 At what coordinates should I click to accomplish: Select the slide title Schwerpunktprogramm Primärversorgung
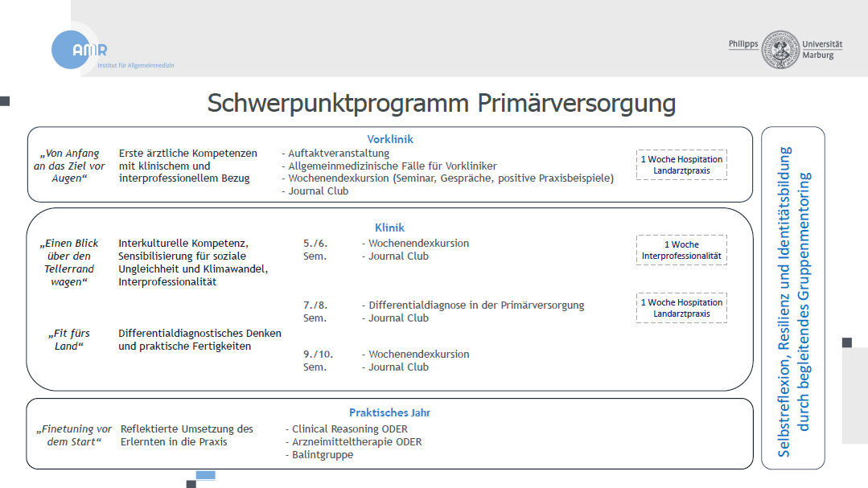(441, 104)
